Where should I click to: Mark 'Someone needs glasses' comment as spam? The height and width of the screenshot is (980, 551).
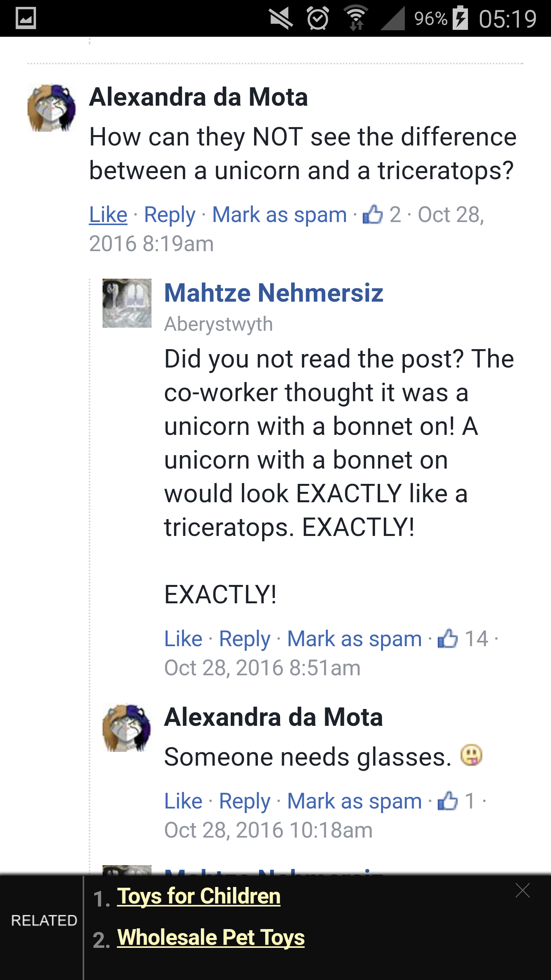pos(354,801)
